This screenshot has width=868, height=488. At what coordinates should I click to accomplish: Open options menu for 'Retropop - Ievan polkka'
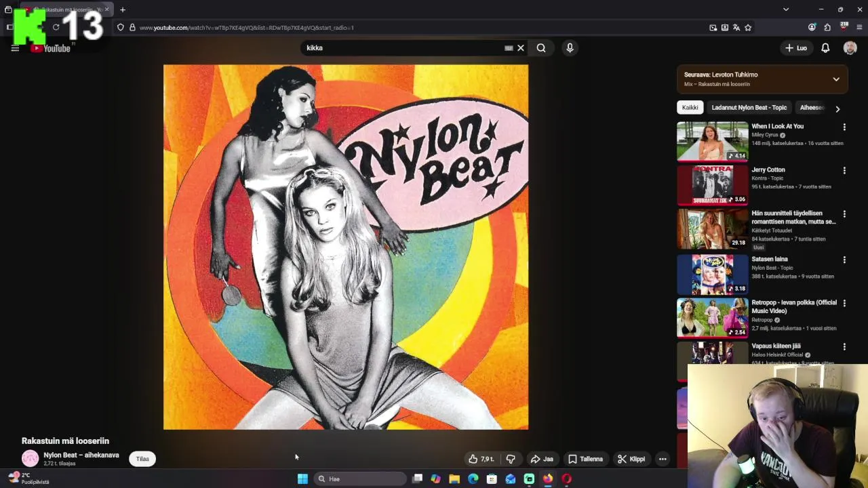click(844, 304)
